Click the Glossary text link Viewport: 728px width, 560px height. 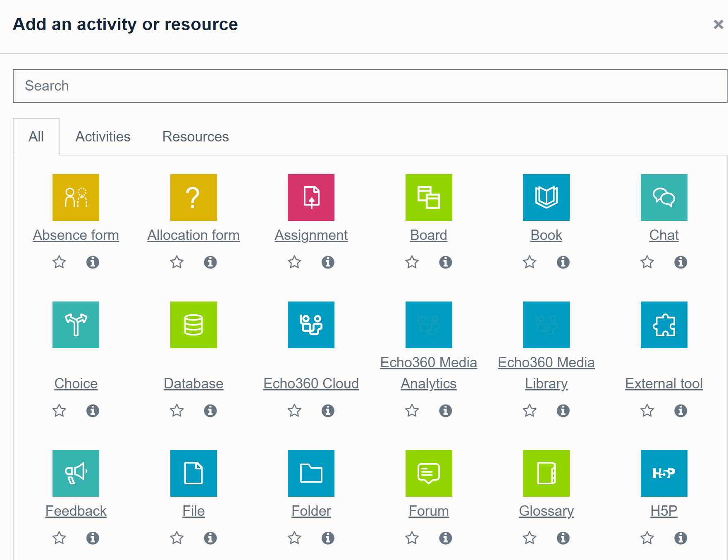[x=547, y=511]
